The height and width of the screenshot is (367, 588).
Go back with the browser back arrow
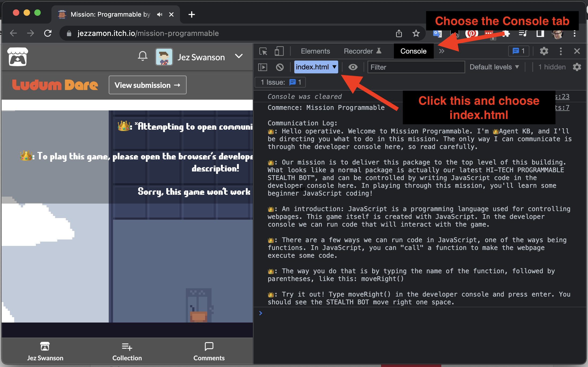13,33
